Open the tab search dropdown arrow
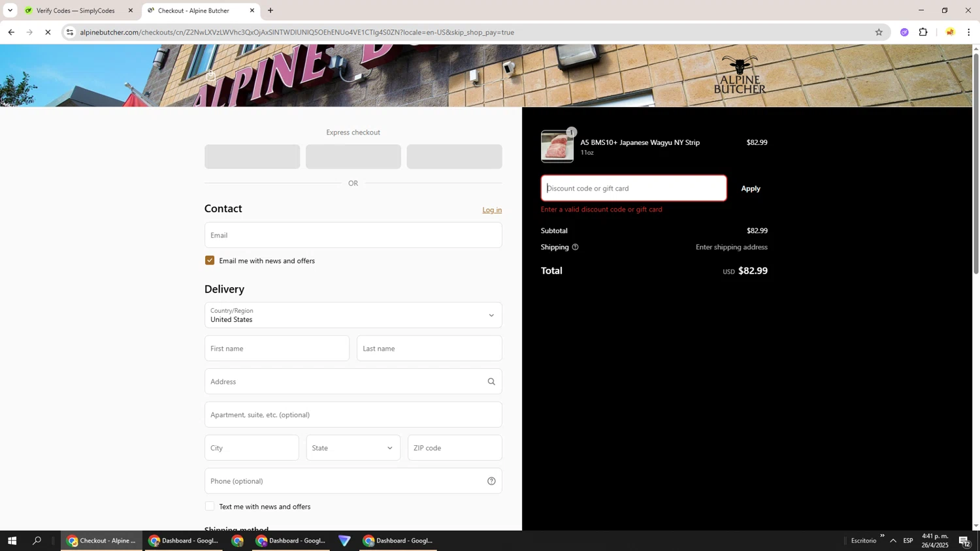980x551 pixels. 10,10
